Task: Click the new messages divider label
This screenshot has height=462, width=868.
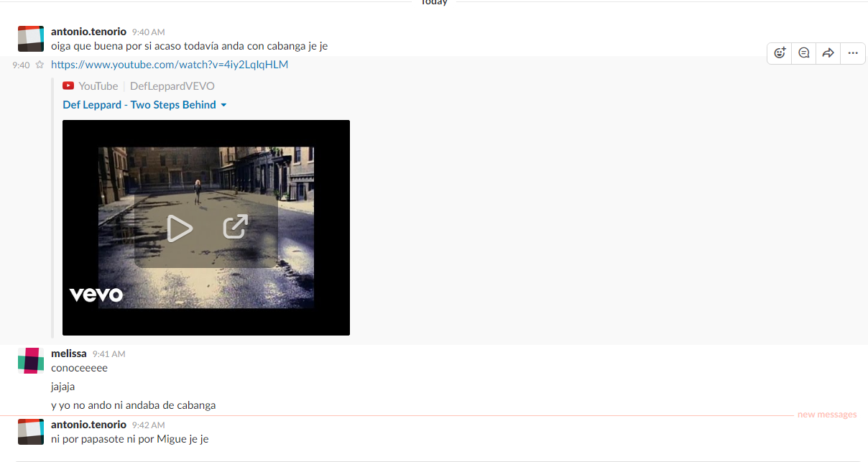Action: click(x=826, y=415)
